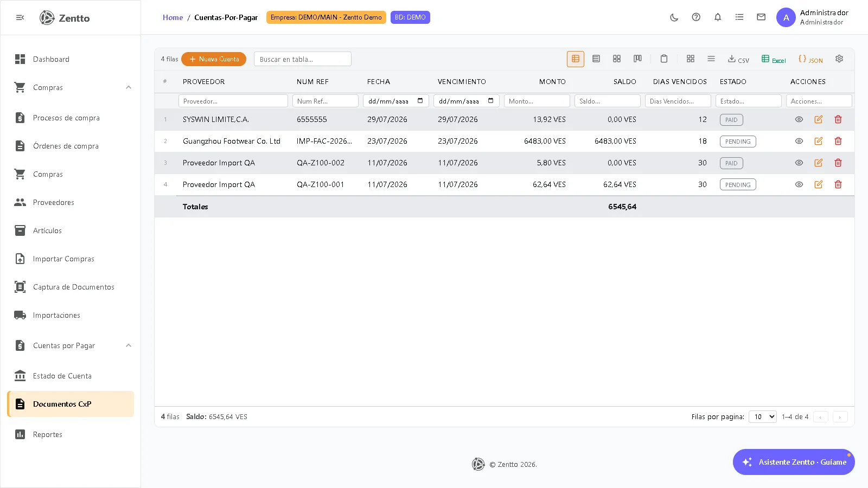
Task: Export table as CSV
Action: click(738, 59)
